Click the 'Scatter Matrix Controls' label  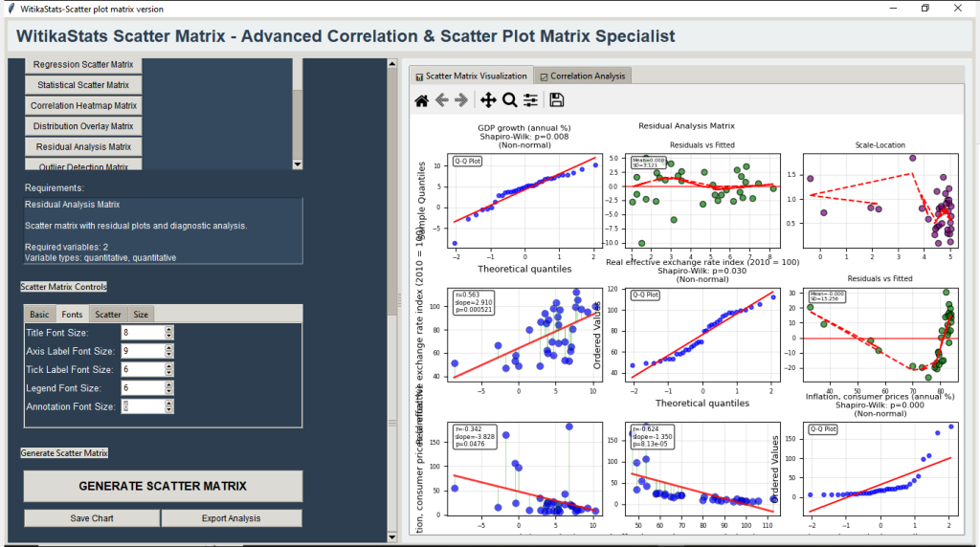point(64,287)
